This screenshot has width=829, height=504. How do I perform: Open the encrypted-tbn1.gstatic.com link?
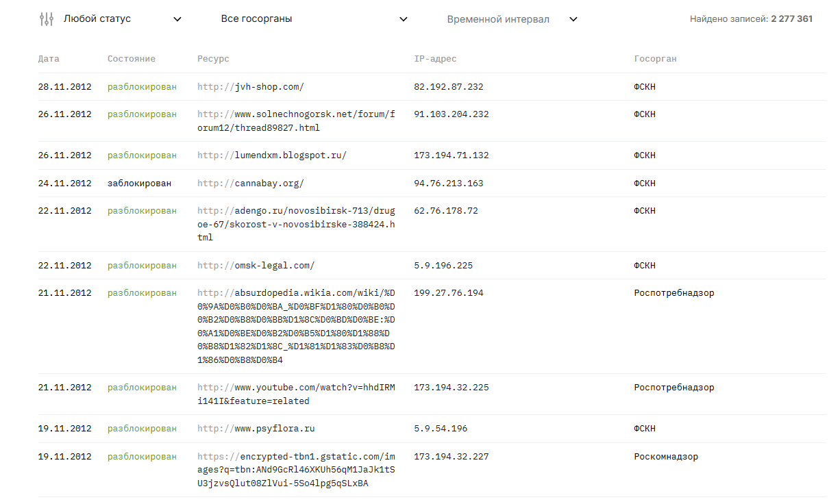(296, 470)
